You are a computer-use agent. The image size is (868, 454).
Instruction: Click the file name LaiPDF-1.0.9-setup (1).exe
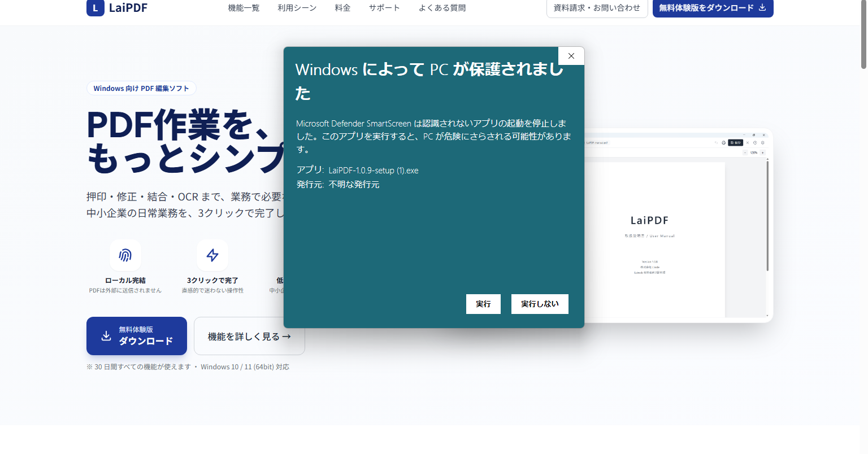(374, 171)
